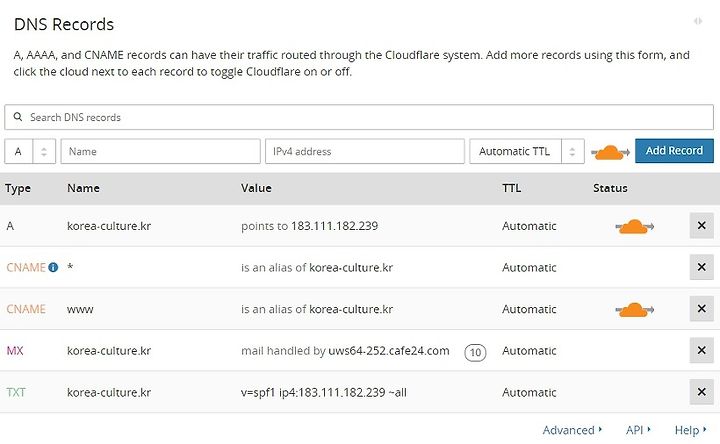Click the MX type label

tap(15, 351)
